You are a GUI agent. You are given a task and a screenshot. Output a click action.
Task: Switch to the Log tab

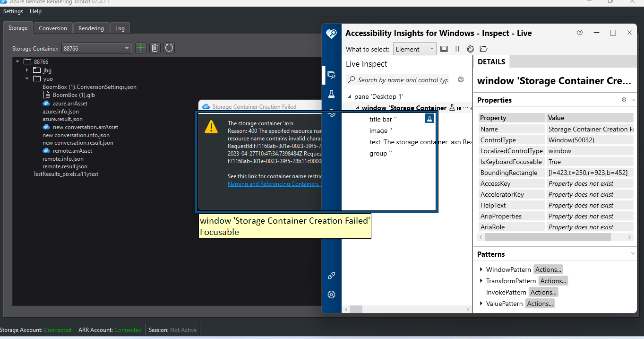tap(120, 28)
